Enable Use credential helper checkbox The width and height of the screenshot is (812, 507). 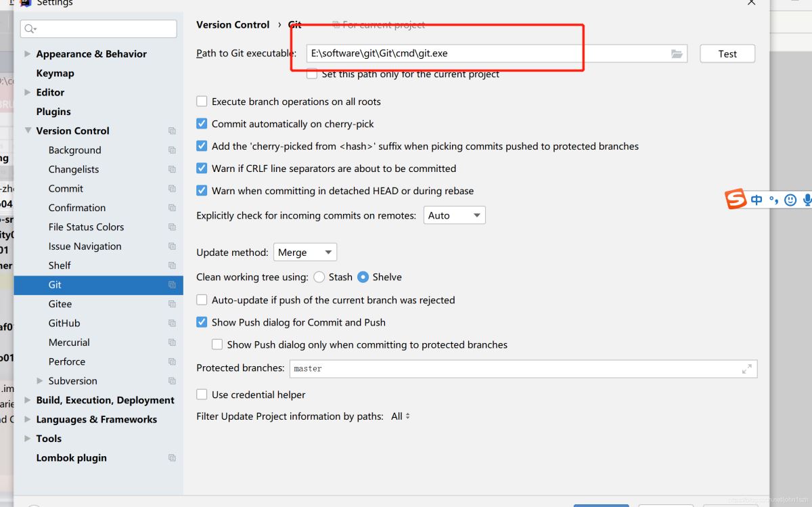(x=202, y=395)
